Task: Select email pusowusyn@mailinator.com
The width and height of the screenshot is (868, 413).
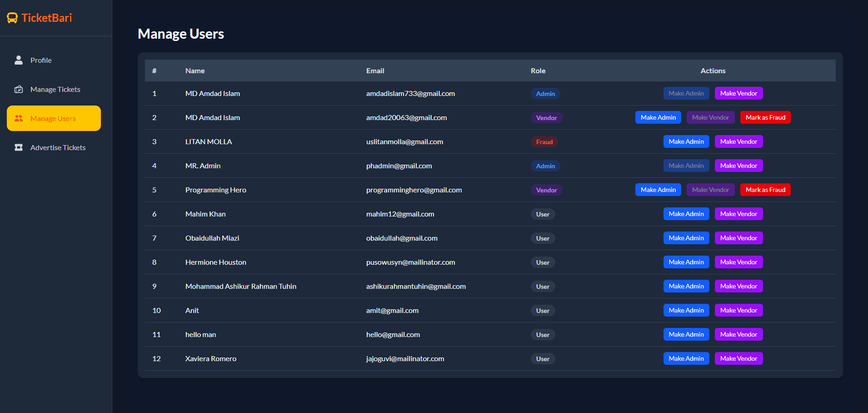Action: (x=410, y=262)
